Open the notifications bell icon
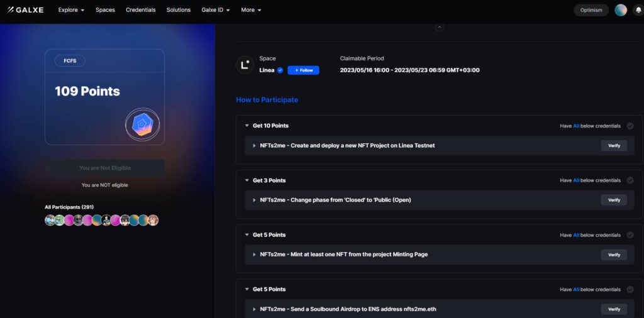 [638, 10]
